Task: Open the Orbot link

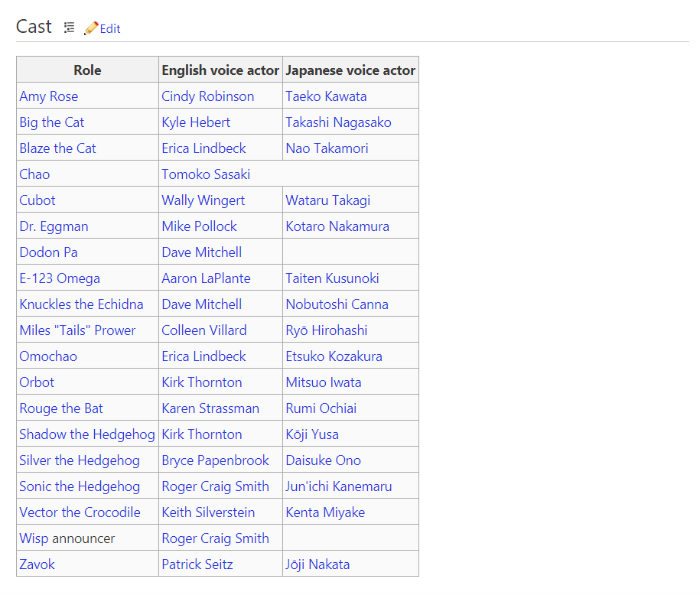Action: 37,382
